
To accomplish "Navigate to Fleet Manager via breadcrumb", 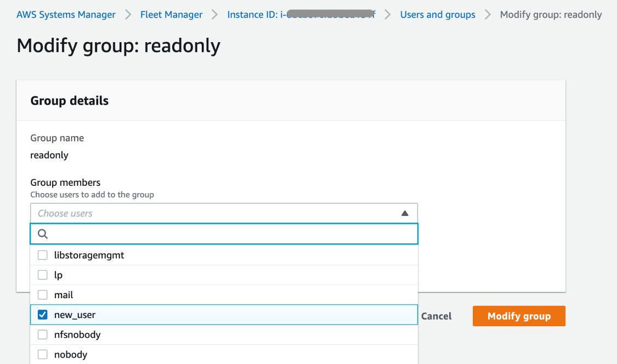I will pyautogui.click(x=171, y=14).
